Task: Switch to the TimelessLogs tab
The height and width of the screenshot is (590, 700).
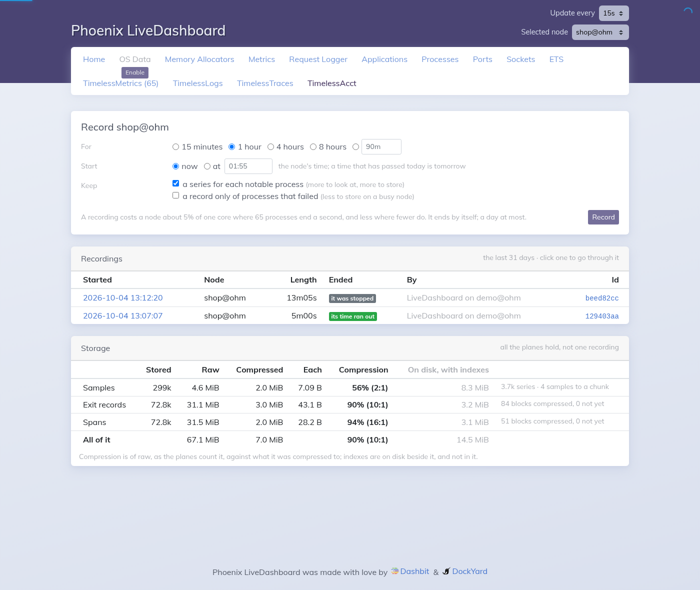Action: [197, 83]
